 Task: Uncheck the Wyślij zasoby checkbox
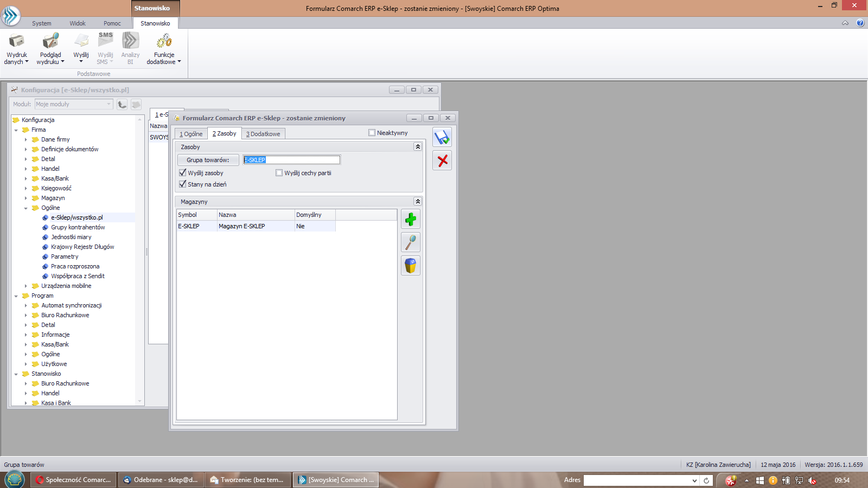tap(183, 173)
